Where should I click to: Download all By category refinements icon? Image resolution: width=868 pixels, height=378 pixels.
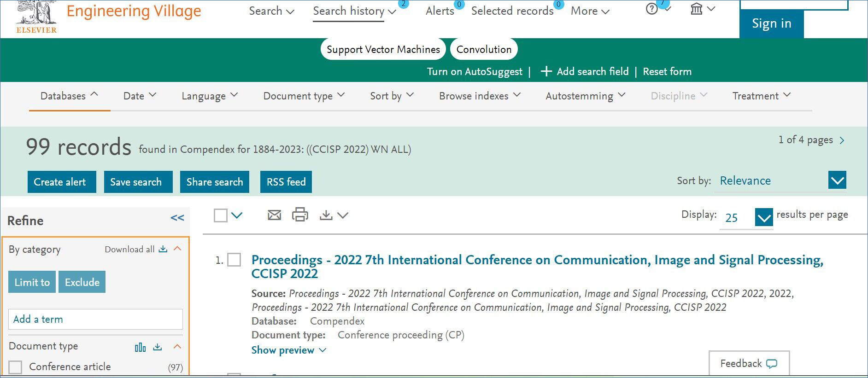[163, 249]
